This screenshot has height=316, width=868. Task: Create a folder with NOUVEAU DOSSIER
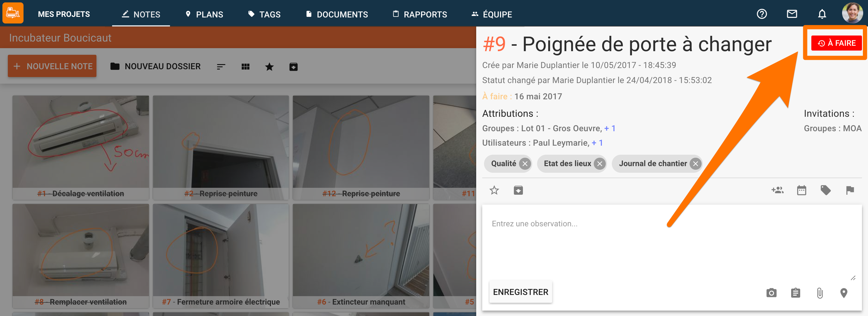point(155,66)
